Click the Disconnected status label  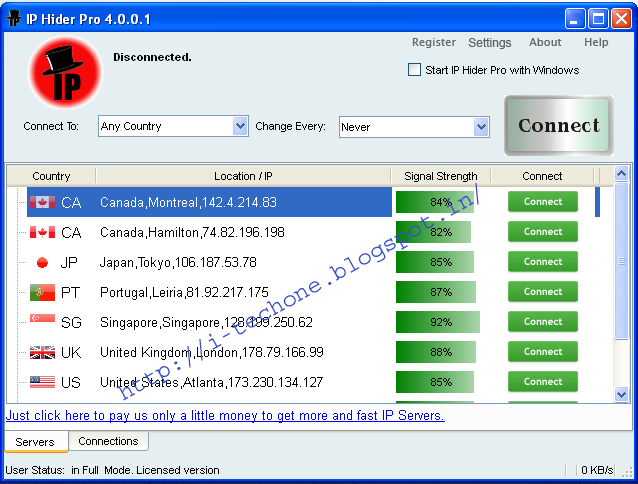click(152, 57)
